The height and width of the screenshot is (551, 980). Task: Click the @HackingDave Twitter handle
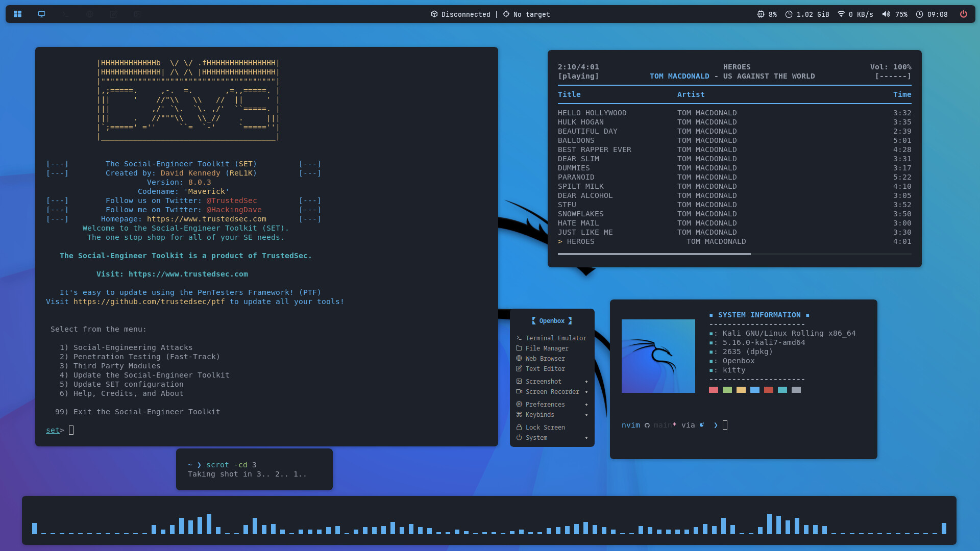click(234, 210)
